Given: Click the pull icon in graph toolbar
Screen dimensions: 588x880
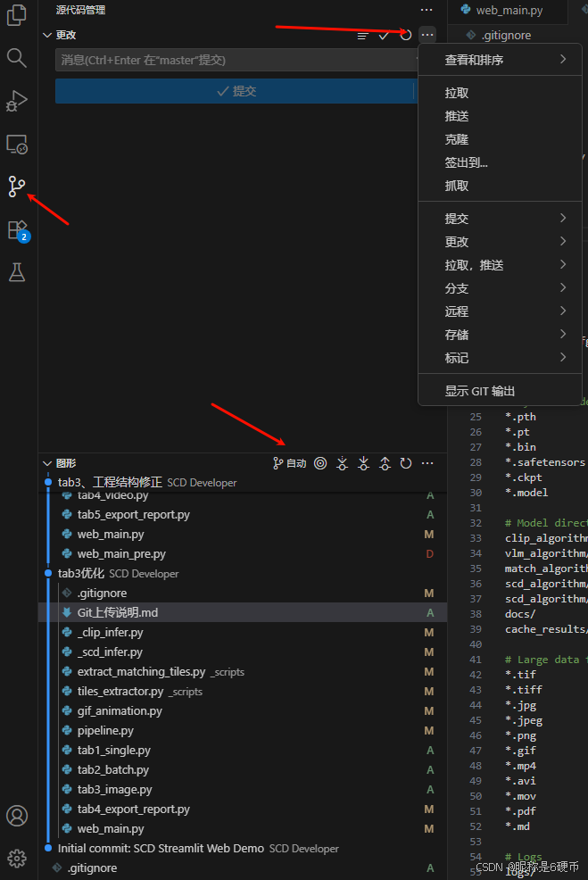Looking at the screenshot, I should [363, 463].
